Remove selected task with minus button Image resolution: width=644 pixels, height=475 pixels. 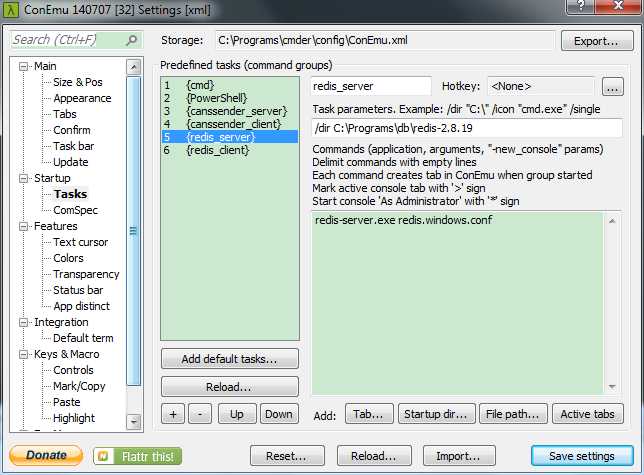[200, 414]
